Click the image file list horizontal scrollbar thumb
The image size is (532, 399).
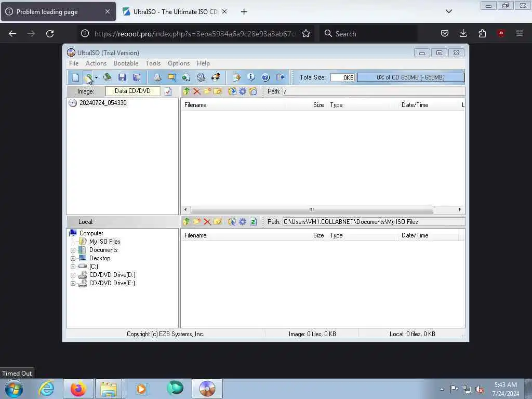(312, 209)
